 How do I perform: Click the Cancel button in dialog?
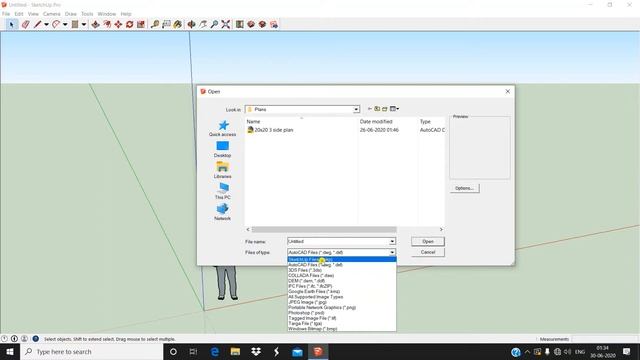428,252
